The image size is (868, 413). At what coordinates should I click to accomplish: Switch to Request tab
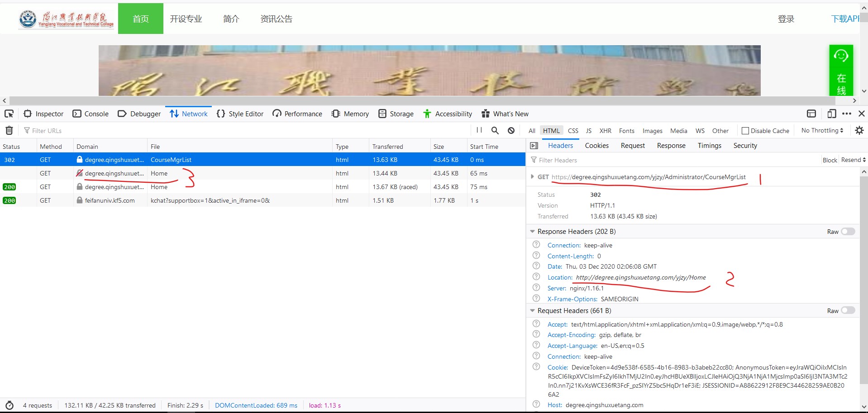[633, 146]
